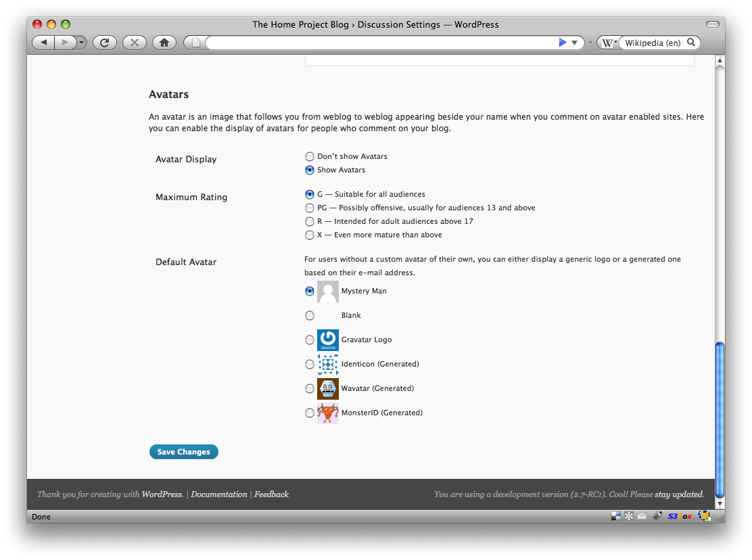Viewport: 752px width, 560px height.
Task: Follow the Feedback footer link
Action: click(x=272, y=494)
